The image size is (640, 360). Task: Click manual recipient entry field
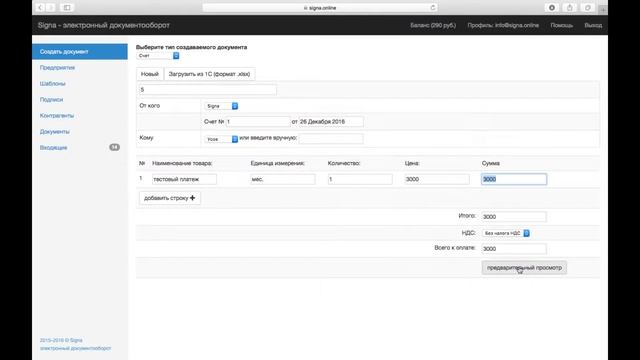click(331, 138)
